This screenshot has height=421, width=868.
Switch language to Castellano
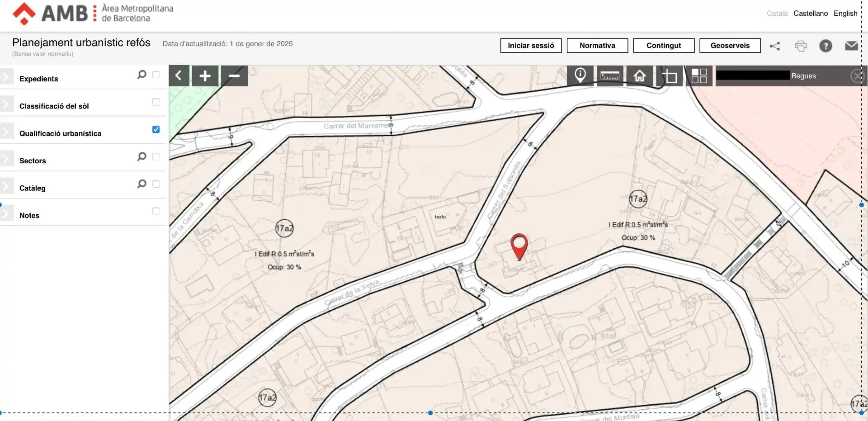tap(811, 14)
